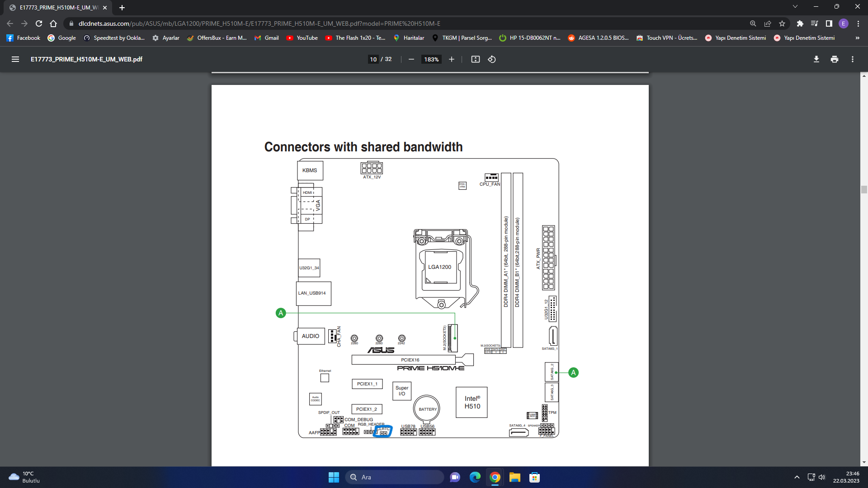Launch Microsoft Edge from taskbar

pyautogui.click(x=475, y=477)
